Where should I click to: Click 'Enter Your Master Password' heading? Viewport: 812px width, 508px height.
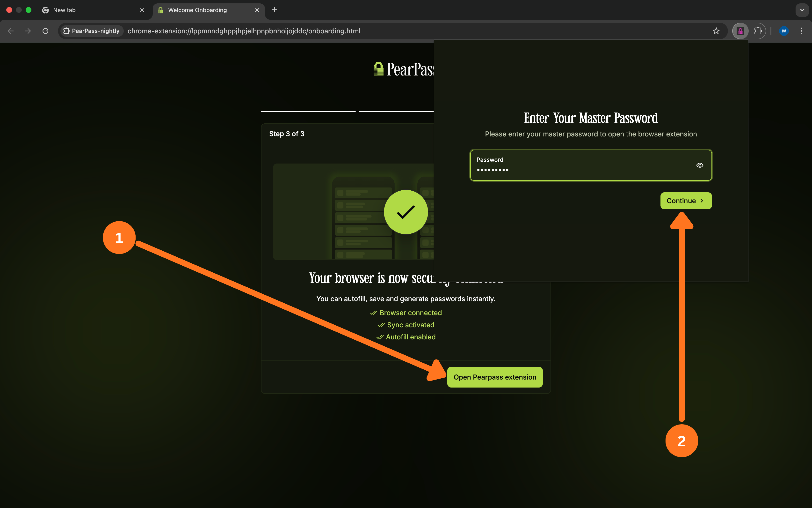tap(591, 118)
